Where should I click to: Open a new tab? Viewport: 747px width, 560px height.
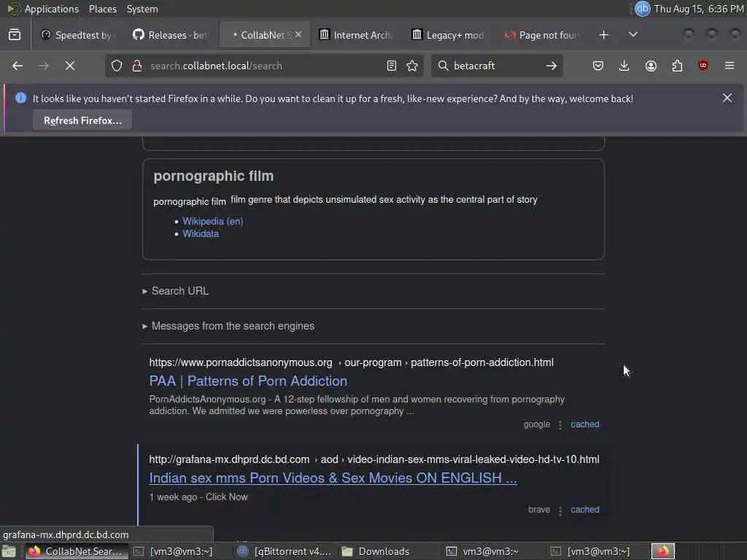603,35
